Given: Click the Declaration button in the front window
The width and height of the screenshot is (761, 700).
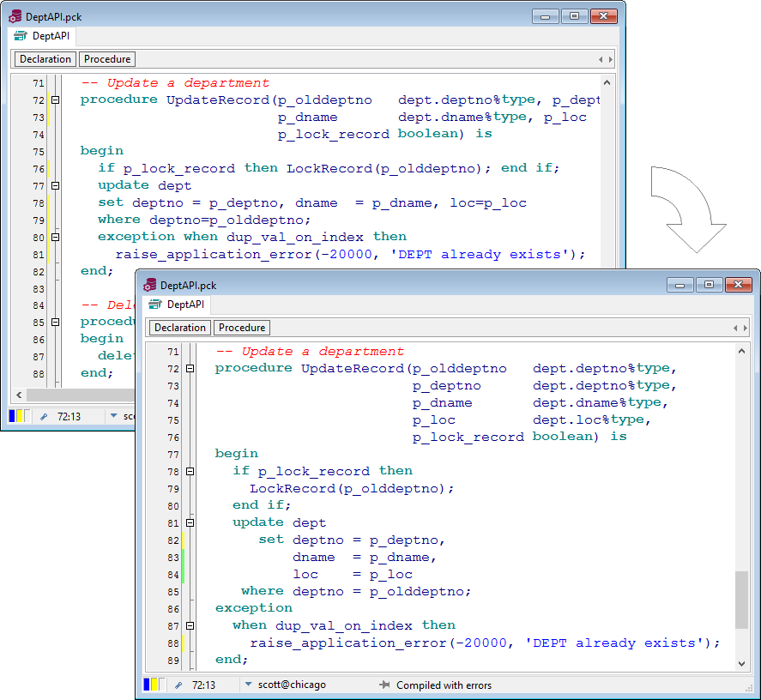Looking at the screenshot, I should 180,328.
